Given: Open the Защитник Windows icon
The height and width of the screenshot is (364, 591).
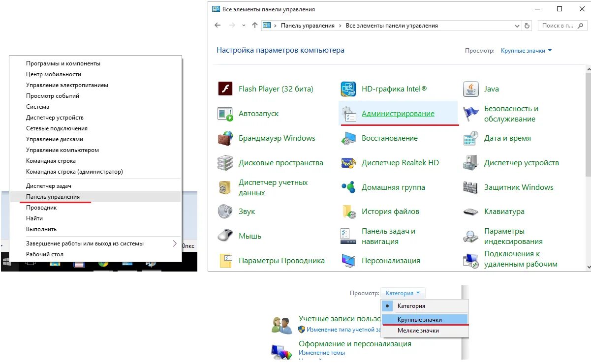Looking at the screenshot, I should point(471,187).
